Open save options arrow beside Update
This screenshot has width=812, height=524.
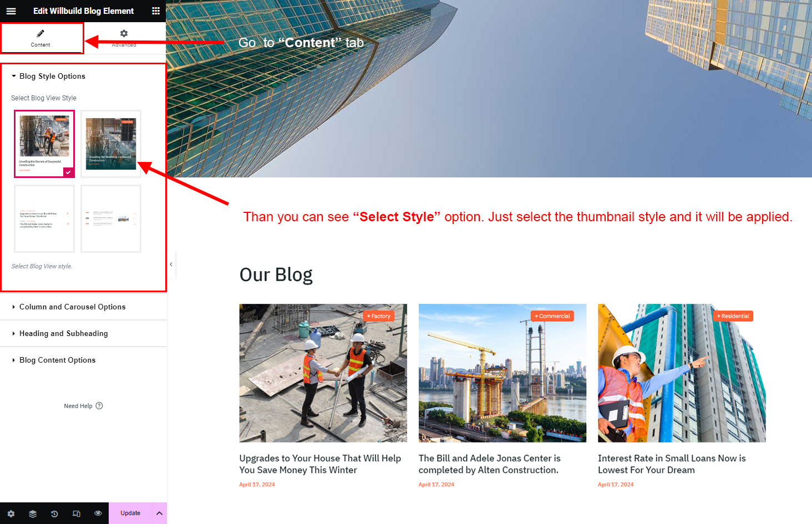tap(159, 513)
